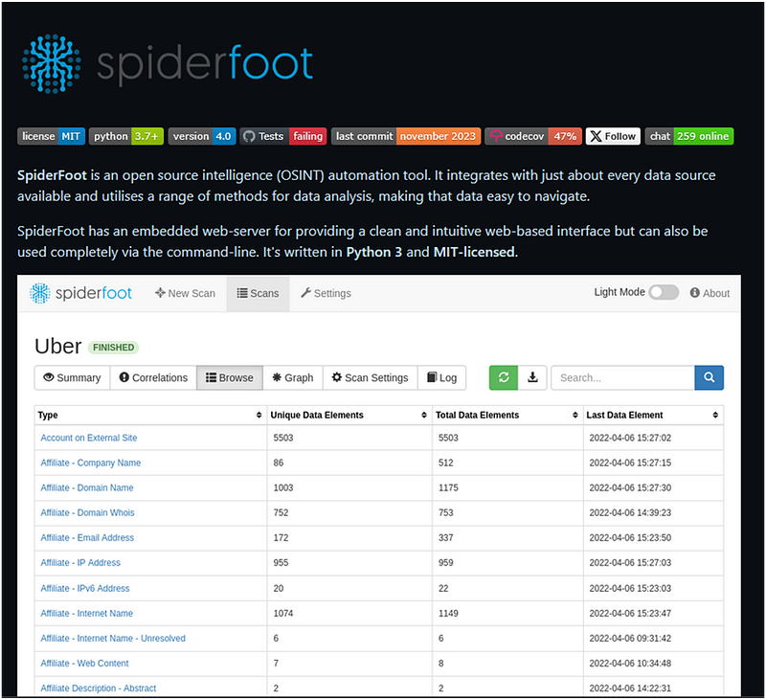
Task: Open Affiliate - Web Content results
Action: [84, 663]
